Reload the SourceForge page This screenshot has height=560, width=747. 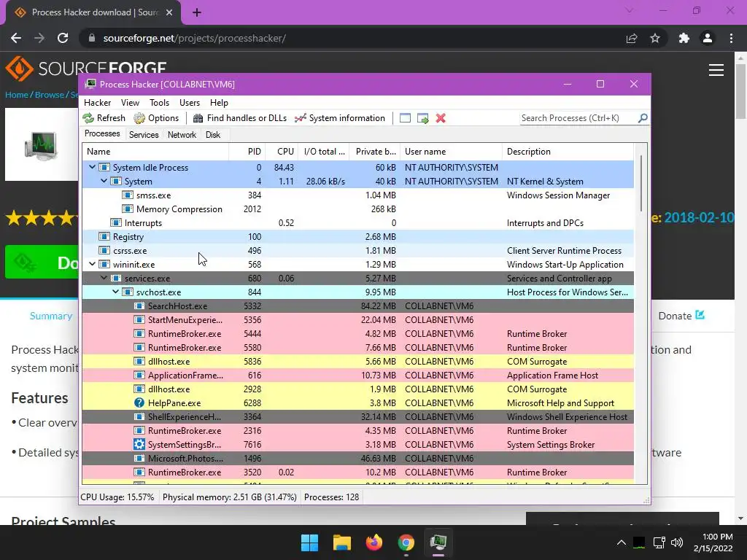tap(63, 38)
